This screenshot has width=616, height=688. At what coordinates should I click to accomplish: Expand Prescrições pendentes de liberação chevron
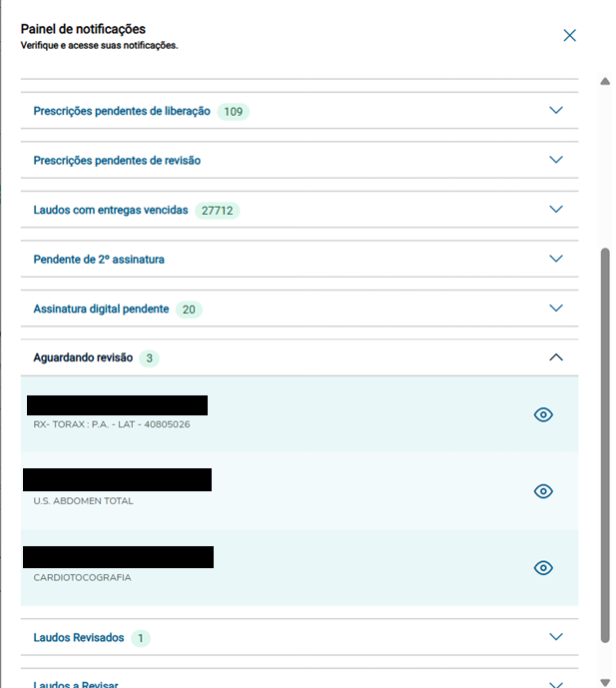557,111
